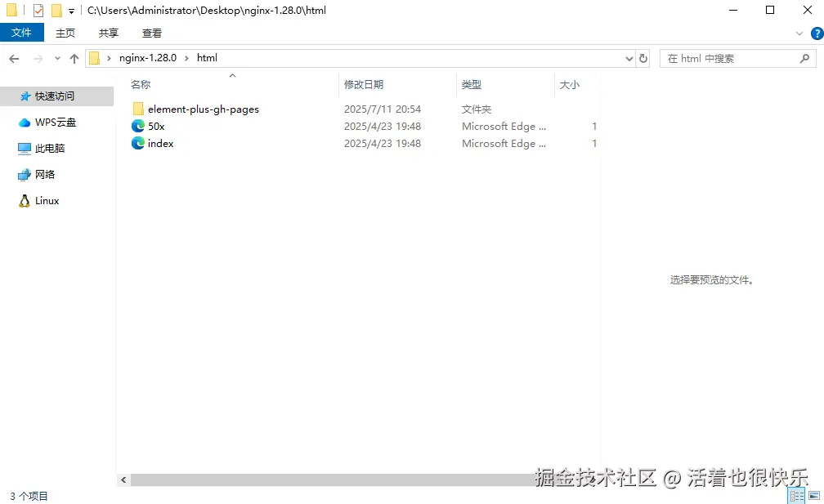Expand the quick access toolbar customize dropdown
824x504 pixels.
tap(72, 10)
